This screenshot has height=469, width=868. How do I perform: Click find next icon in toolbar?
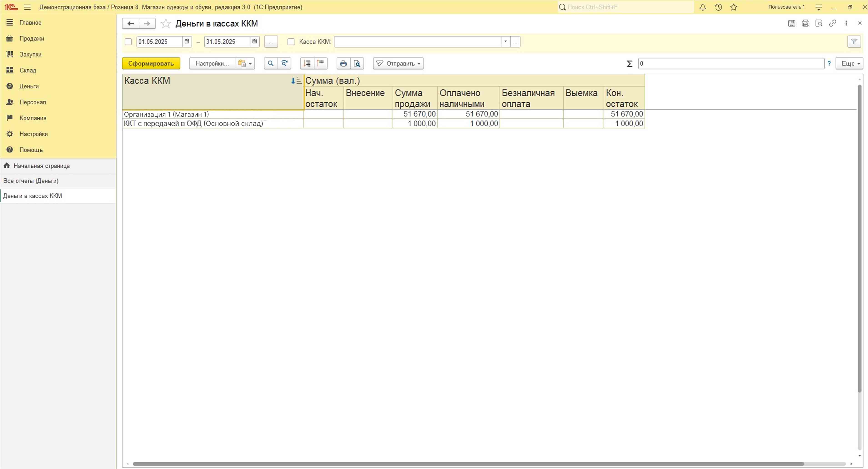(x=284, y=63)
